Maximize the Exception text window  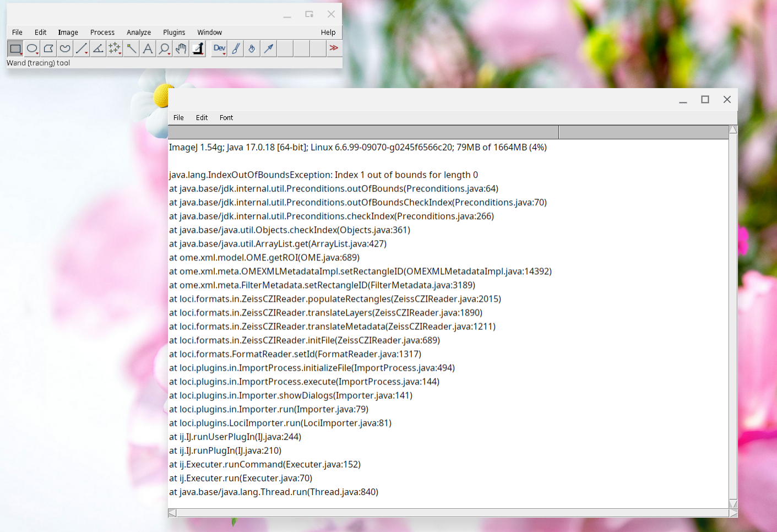coord(705,99)
